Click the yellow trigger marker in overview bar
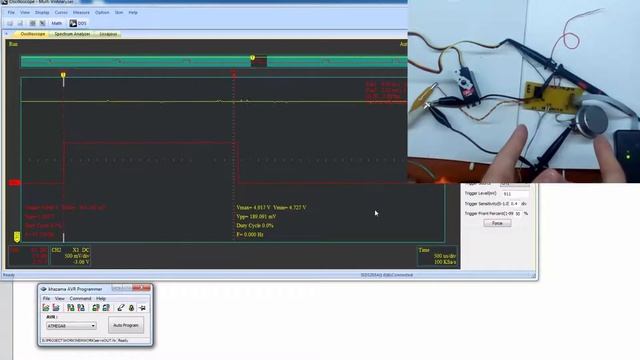 tap(253, 58)
